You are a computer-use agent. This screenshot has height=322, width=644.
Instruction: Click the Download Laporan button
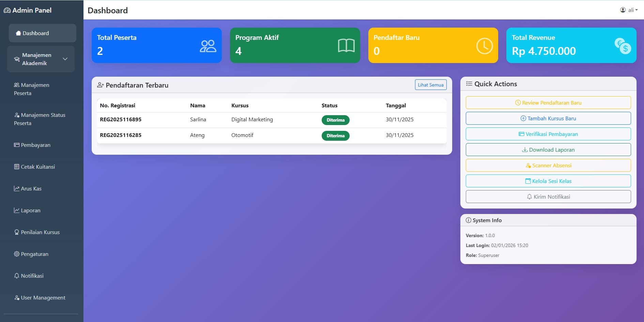[x=548, y=150]
